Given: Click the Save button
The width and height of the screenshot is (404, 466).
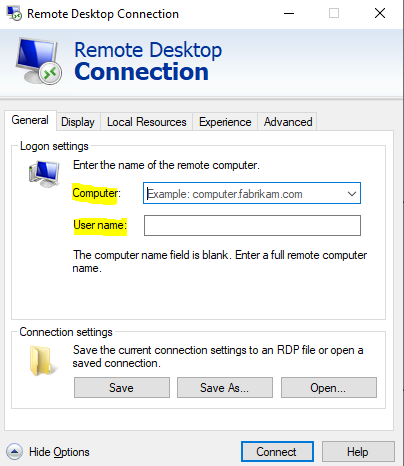Looking at the screenshot, I should 122,388.
